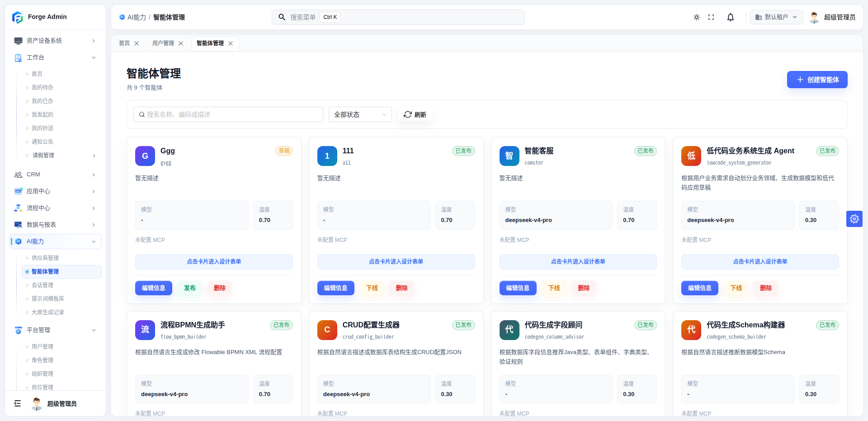This screenshot has width=868, height=421.
Task: Collapse the 工作台 menu group
Action: click(94, 57)
